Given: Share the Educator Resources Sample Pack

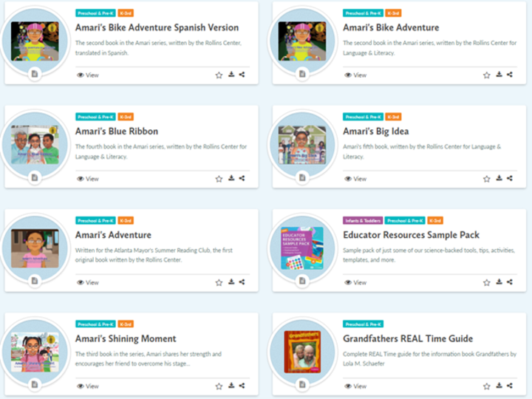Looking at the screenshot, I should point(510,282).
